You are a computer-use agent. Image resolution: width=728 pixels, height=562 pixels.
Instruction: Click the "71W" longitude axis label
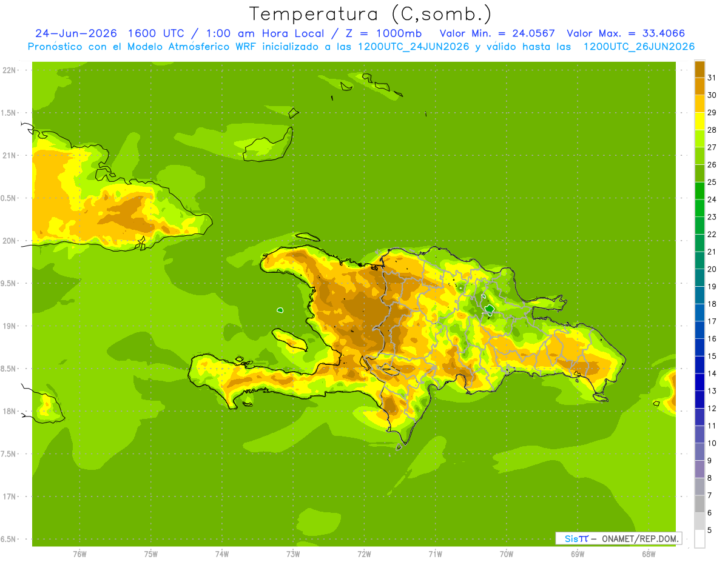pyautogui.click(x=435, y=554)
